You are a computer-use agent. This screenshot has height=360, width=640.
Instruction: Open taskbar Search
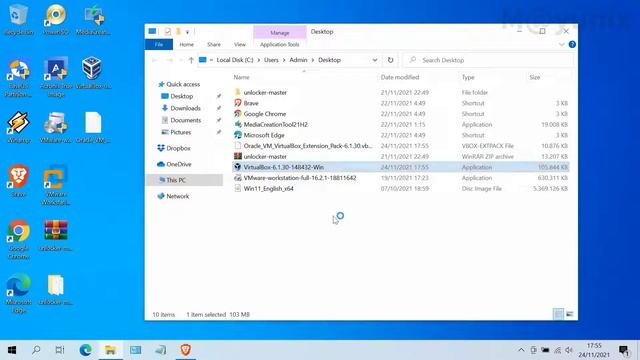click(x=36, y=350)
